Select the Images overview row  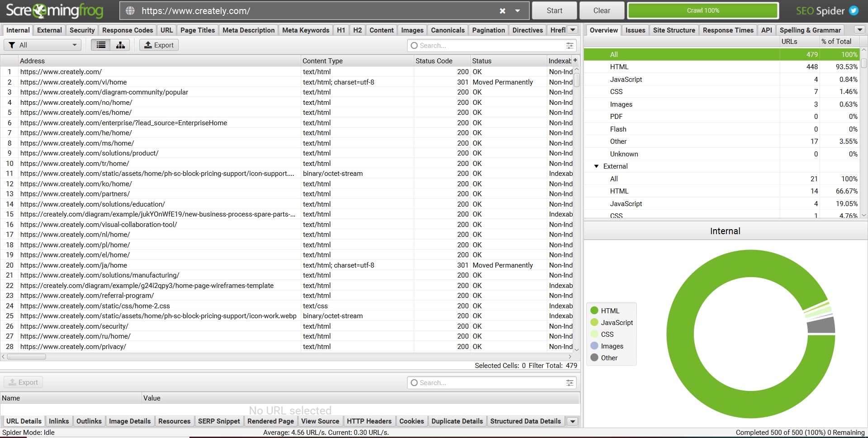click(x=722, y=104)
